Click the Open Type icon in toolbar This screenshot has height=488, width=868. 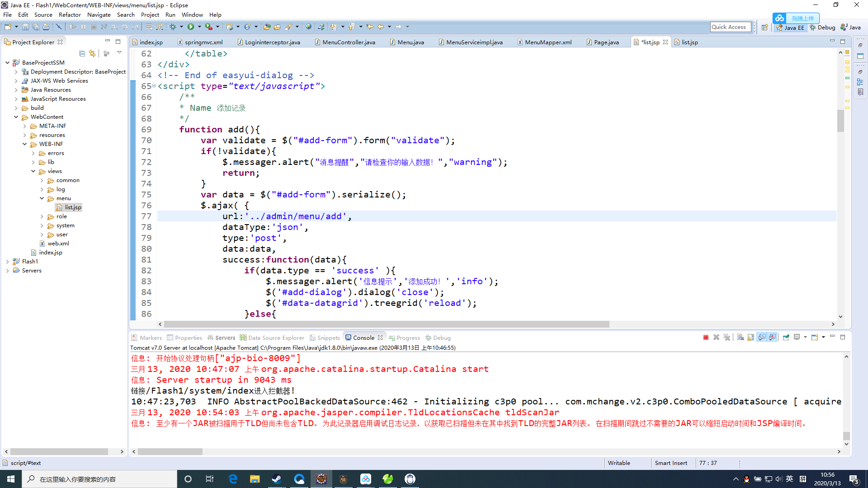click(267, 27)
